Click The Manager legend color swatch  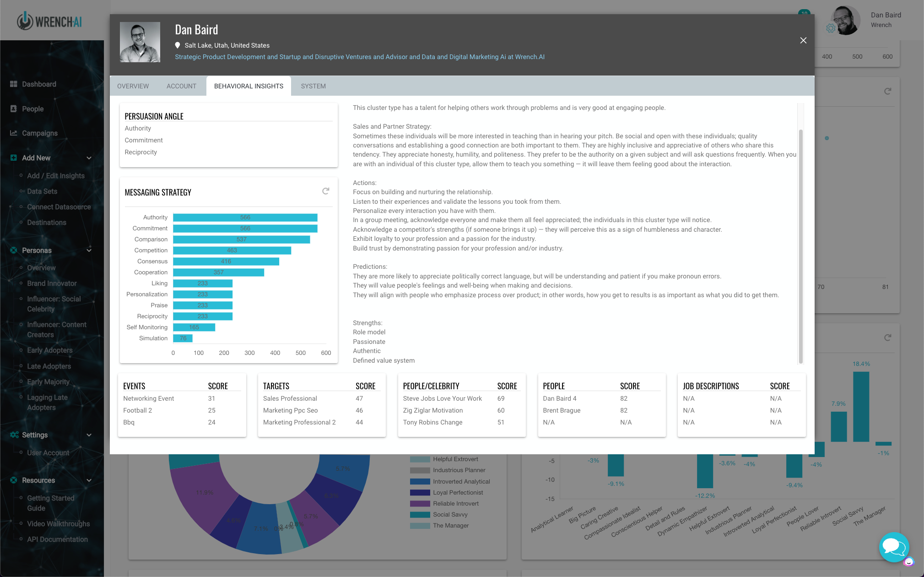420,526
